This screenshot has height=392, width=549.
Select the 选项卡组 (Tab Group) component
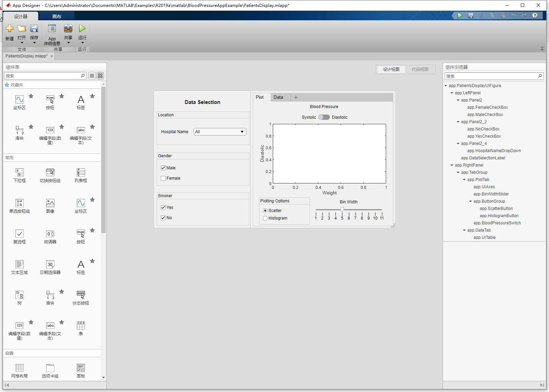point(50,371)
